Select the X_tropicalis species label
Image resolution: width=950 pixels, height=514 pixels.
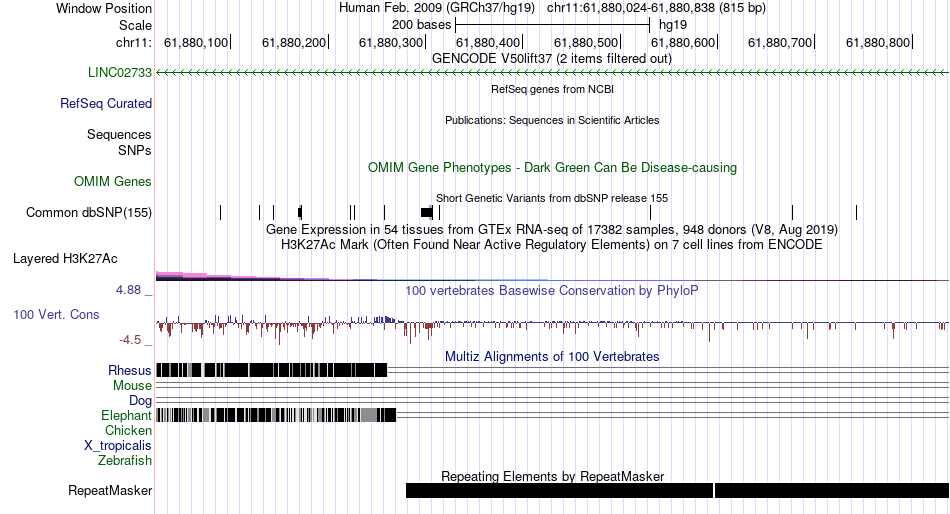tap(118, 446)
